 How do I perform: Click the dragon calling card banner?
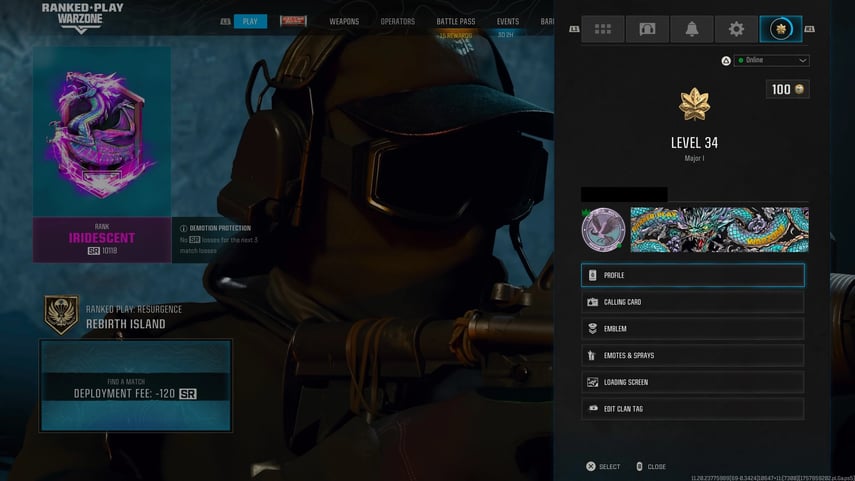[720, 230]
